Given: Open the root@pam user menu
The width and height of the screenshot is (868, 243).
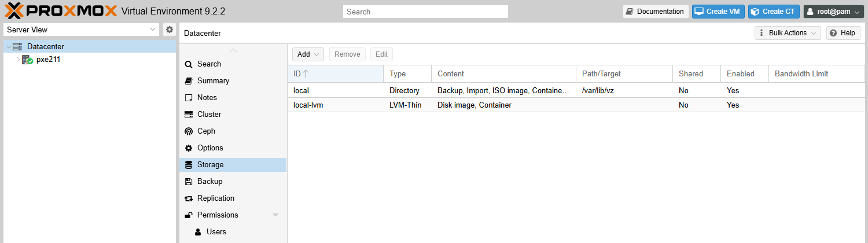Looking at the screenshot, I should point(833,12).
